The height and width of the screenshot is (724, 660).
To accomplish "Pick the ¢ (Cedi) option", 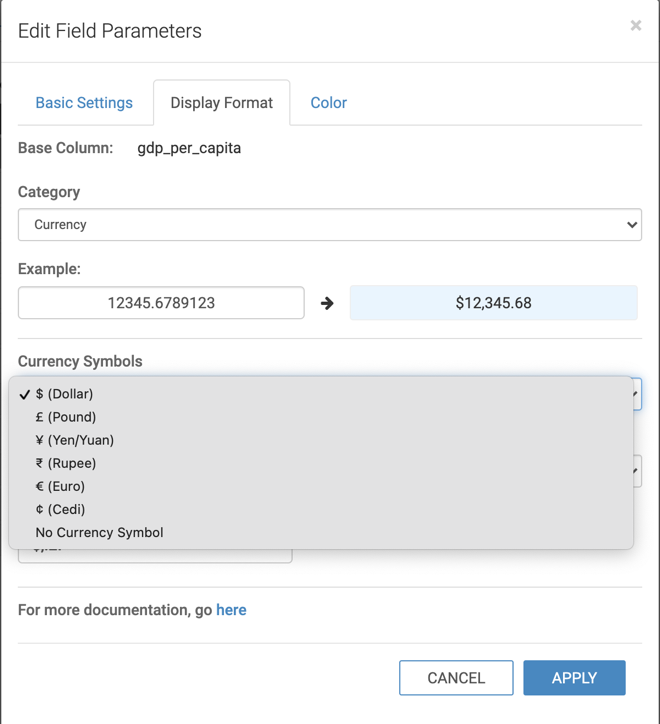I will (x=60, y=509).
